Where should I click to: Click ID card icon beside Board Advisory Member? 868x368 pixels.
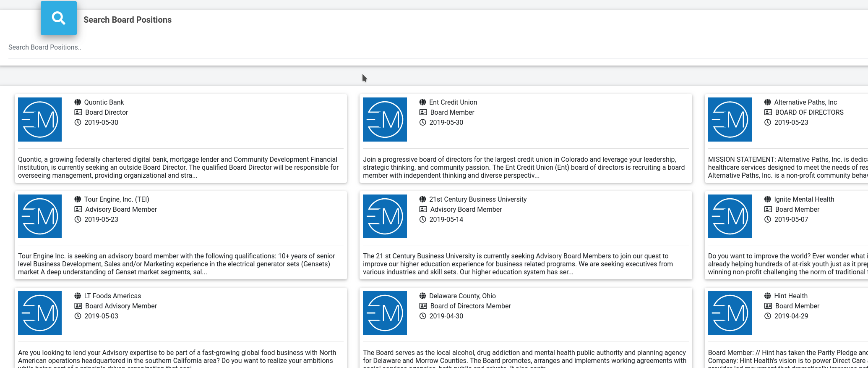[78, 306]
